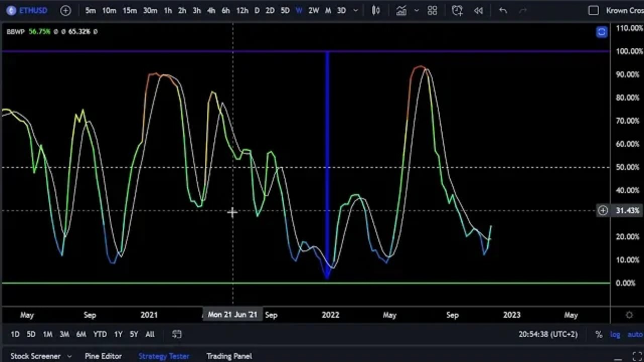Select the M monthly timeframe
Viewport: 644px width, 362px height.
point(328,10)
